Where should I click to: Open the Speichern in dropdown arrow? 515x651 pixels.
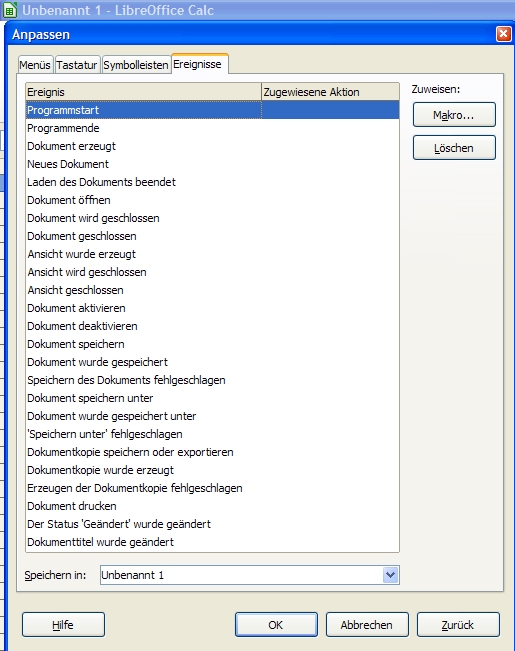(x=390, y=575)
